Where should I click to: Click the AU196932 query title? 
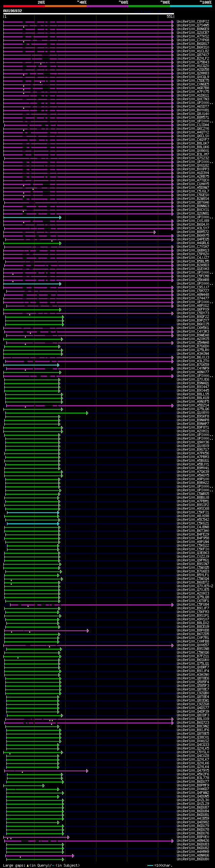tap(12, 11)
